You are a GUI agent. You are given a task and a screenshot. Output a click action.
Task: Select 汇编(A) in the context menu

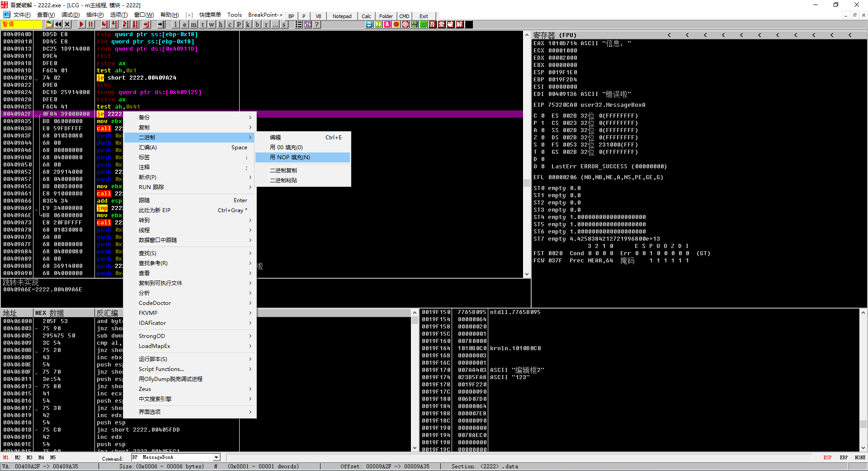(x=190, y=147)
